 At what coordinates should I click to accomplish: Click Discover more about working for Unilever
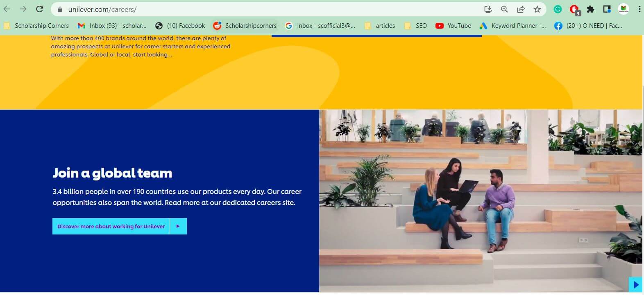111,226
